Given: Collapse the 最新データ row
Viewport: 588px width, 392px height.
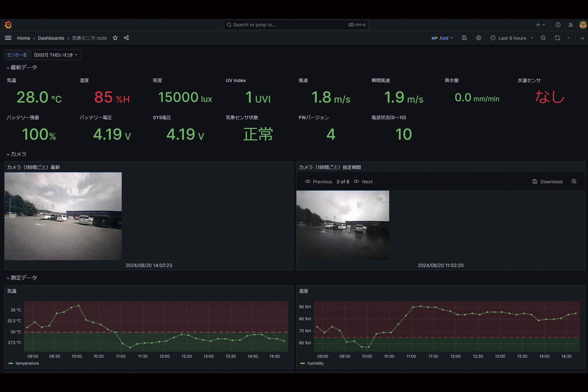Looking at the screenshot, I should click(22, 67).
